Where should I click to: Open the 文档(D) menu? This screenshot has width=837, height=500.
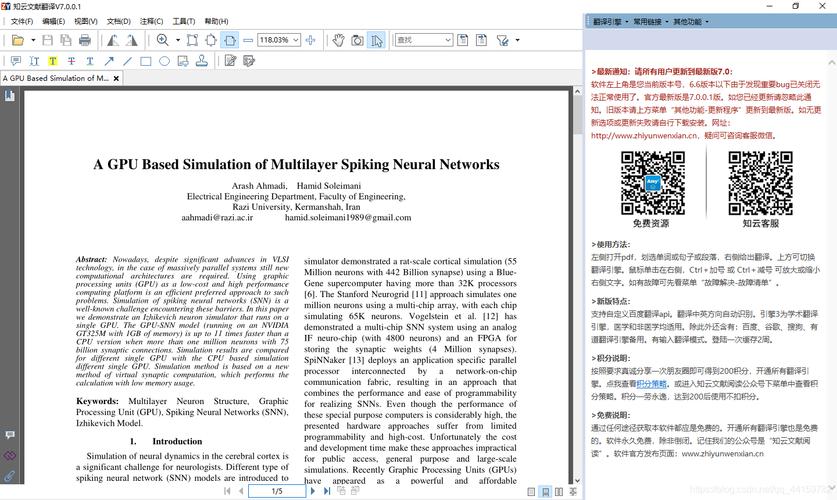tap(119, 21)
